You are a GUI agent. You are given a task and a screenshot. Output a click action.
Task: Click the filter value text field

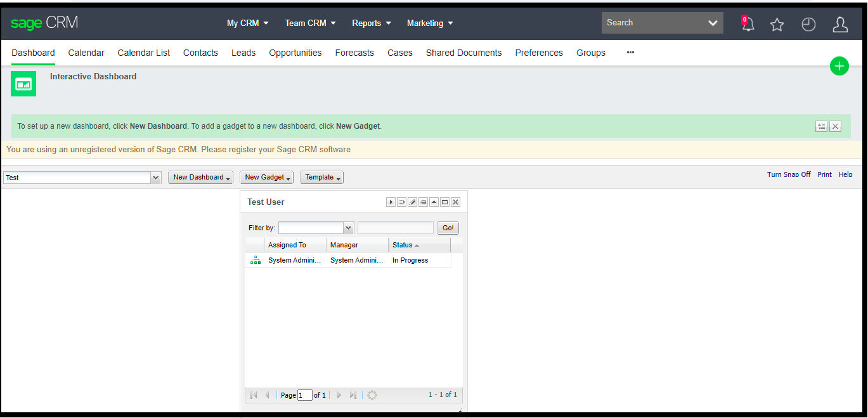point(396,228)
